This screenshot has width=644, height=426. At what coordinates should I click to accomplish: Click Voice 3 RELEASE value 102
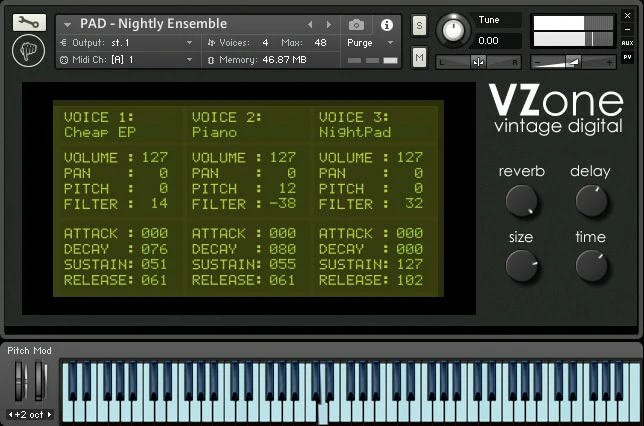[x=409, y=280]
